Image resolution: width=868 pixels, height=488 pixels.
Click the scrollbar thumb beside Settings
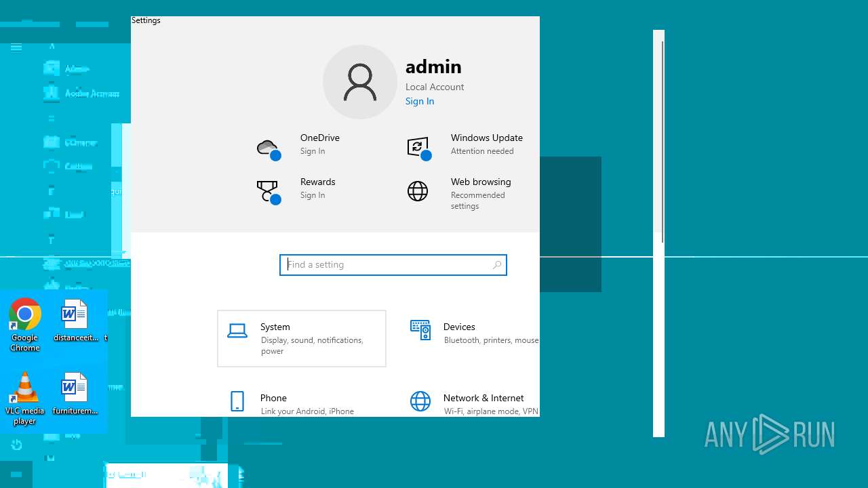(663, 142)
